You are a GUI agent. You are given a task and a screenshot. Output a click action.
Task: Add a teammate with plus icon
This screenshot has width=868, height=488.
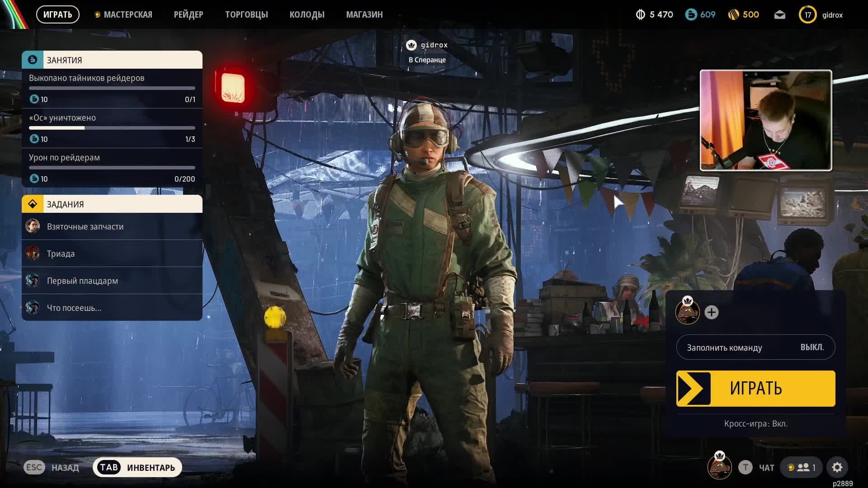coord(711,312)
